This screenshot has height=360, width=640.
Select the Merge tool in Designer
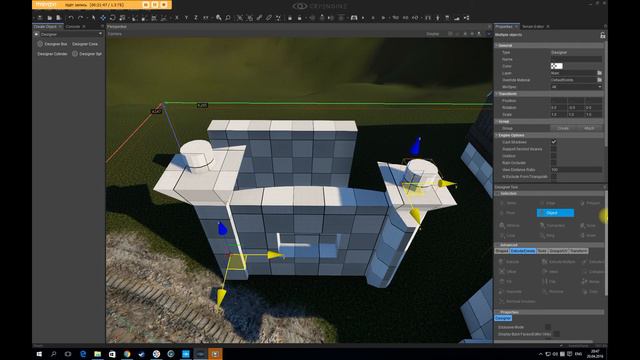[591, 282]
